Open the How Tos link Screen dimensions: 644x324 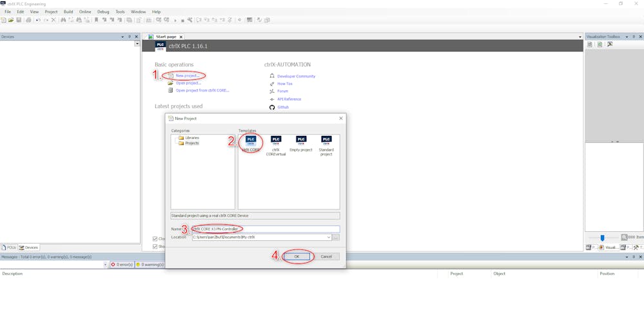pyautogui.click(x=285, y=84)
